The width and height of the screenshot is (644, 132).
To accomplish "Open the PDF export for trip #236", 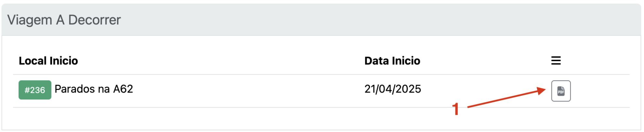I will tap(561, 91).
